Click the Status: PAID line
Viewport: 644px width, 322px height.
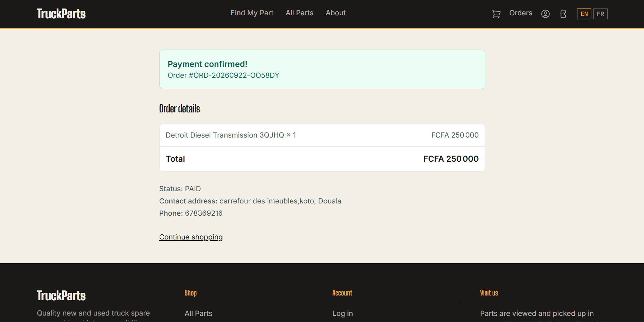(x=180, y=189)
